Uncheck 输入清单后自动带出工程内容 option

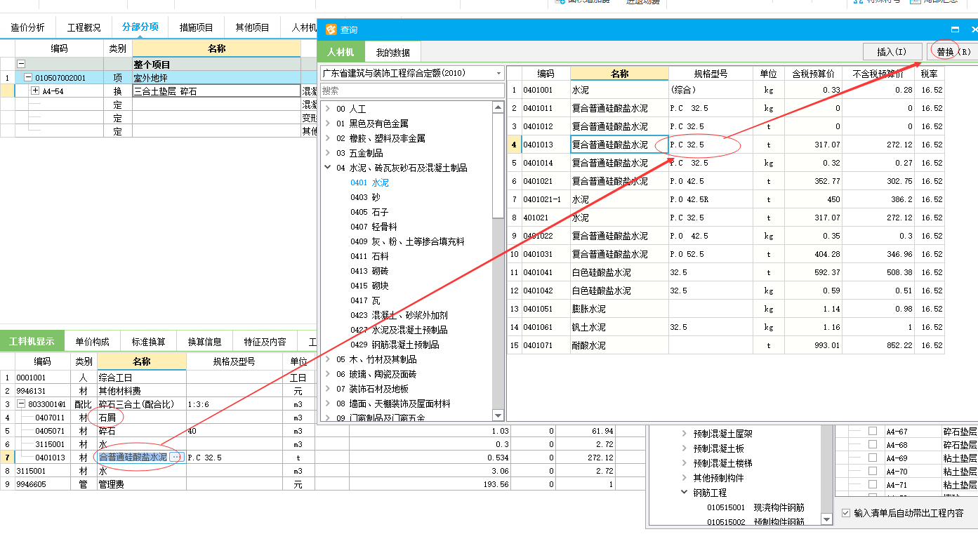845,513
